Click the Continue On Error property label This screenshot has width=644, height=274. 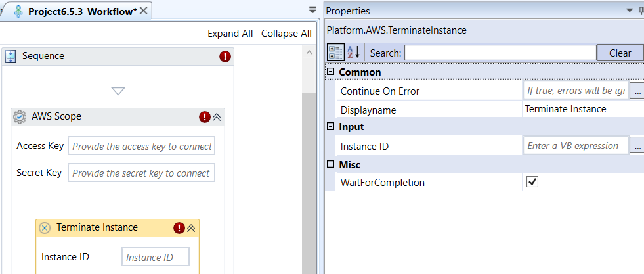[380, 91]
